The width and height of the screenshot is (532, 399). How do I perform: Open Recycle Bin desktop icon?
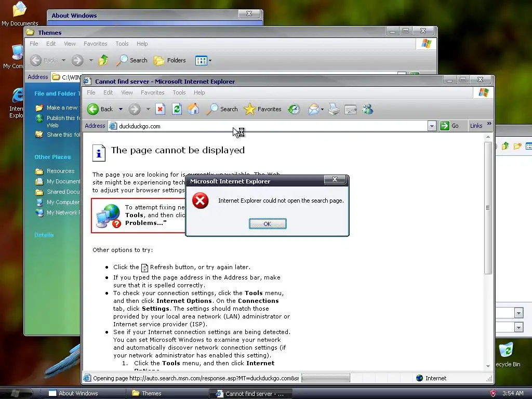pos(506,354)
